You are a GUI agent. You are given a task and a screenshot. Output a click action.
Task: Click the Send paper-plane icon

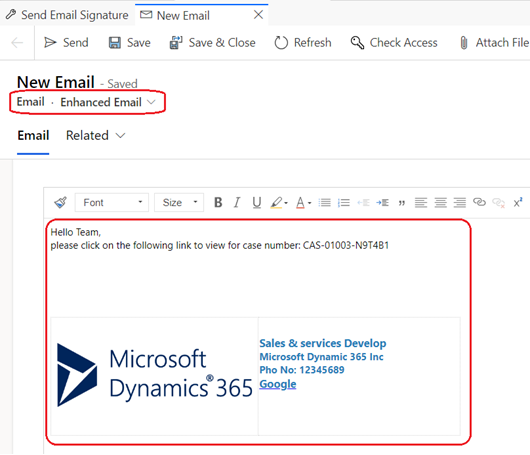[50, 43]
